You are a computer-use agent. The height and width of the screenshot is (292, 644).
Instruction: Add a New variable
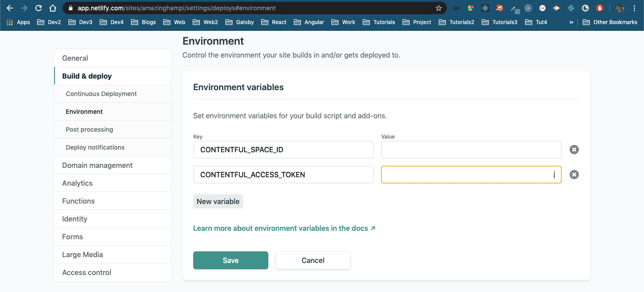[x=218, y=201]
